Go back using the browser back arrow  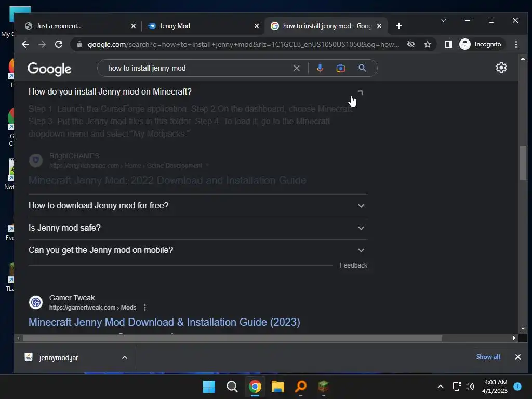[x=25, y=44]
